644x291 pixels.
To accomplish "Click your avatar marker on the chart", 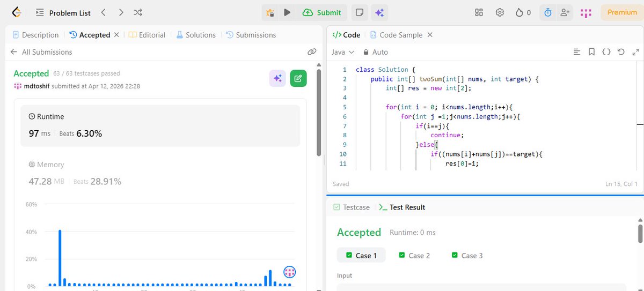I will click(x=290, y=272).
